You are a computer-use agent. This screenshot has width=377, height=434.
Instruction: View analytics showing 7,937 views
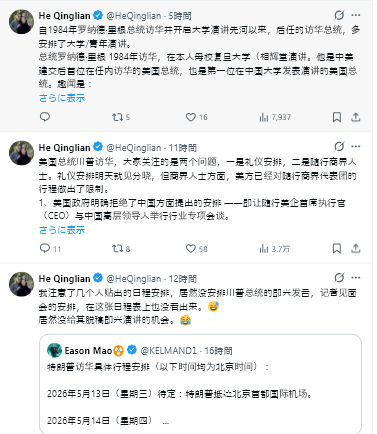click(x=275, y=117)
